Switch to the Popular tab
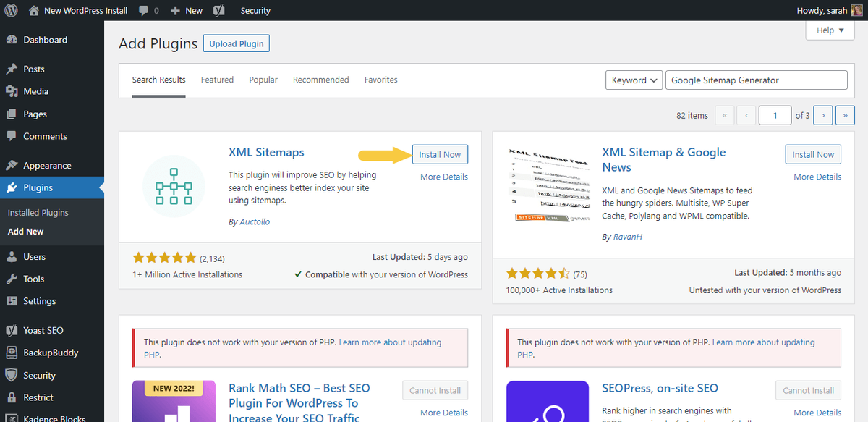The height and width of the screenshot is (422, 868). pyautogui.click(x=263, y=80)
